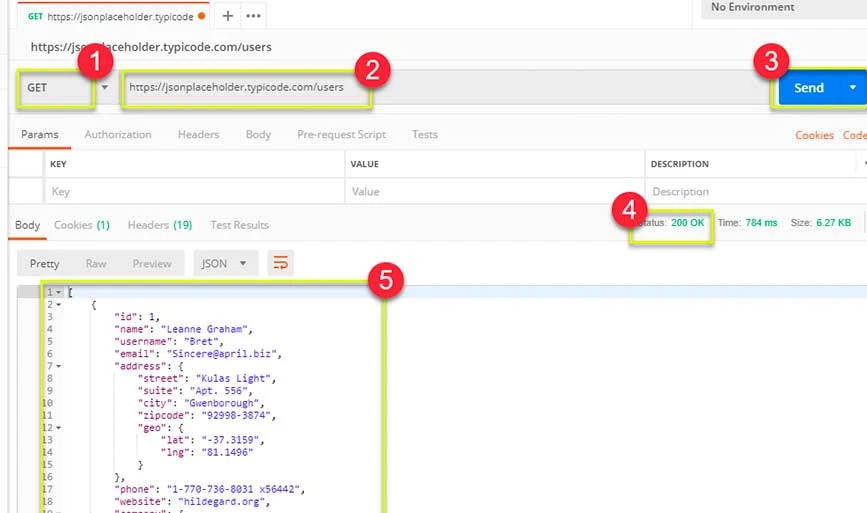
Task: Select Preview response view
Action: click(152, 264)
